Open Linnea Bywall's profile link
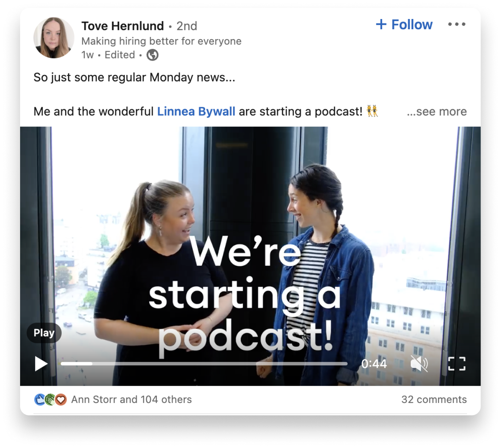This screenshot has height=448, width=501. 196,112
